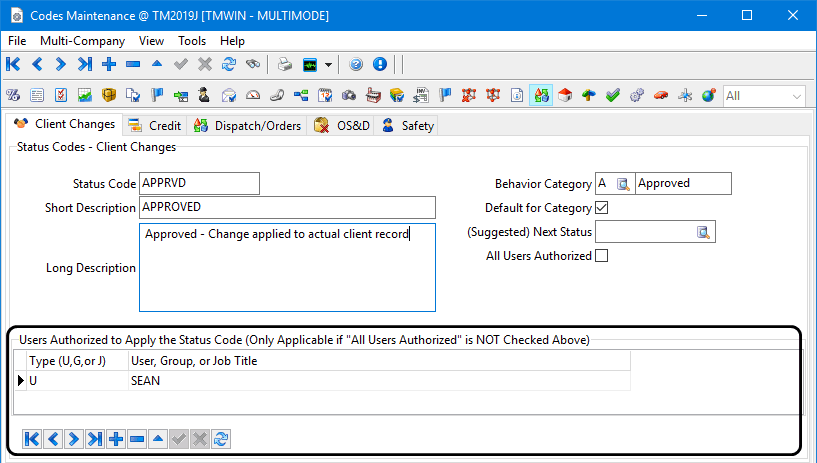Expand the monitor icon dropdown arrow
817x463 pixels.
tap(329, 65)
